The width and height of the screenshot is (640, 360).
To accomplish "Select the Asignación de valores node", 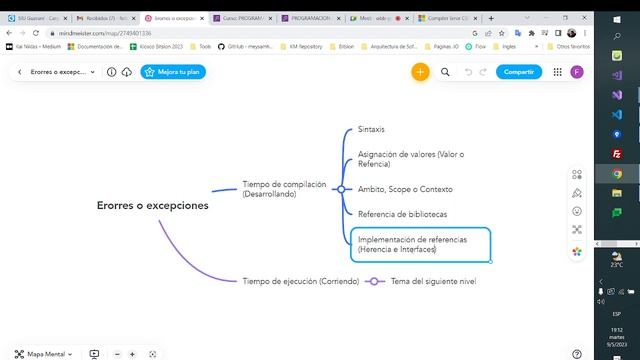I will (x=411, y=159).
